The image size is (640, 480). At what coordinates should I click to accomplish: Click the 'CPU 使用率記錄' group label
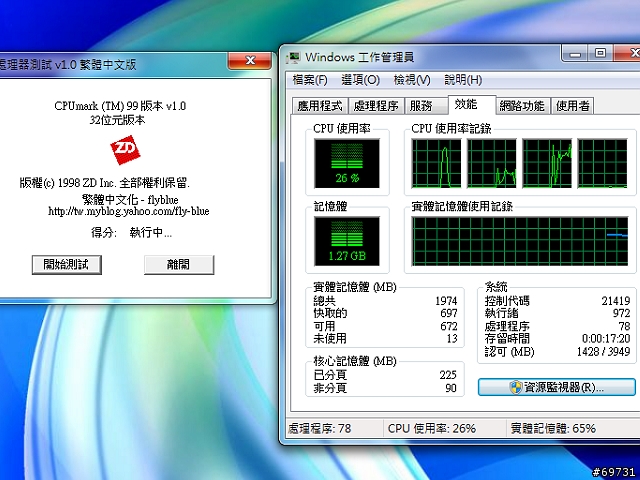point(451,129)
